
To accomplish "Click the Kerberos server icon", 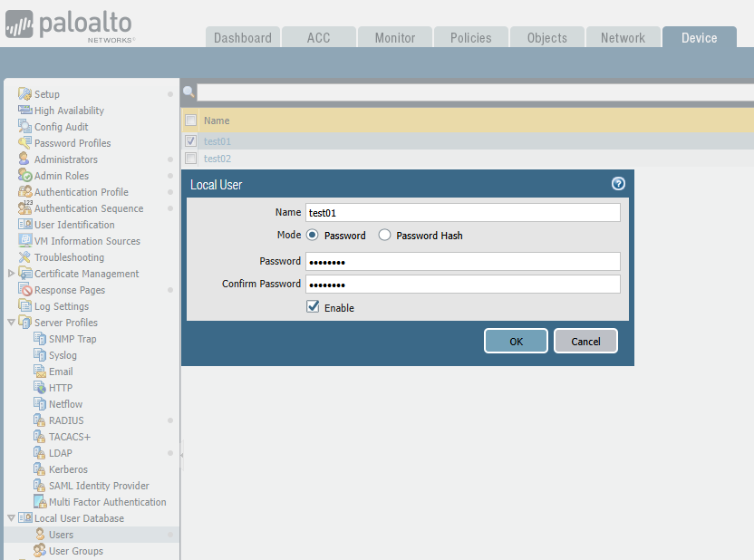I will (x=40, y=468).
